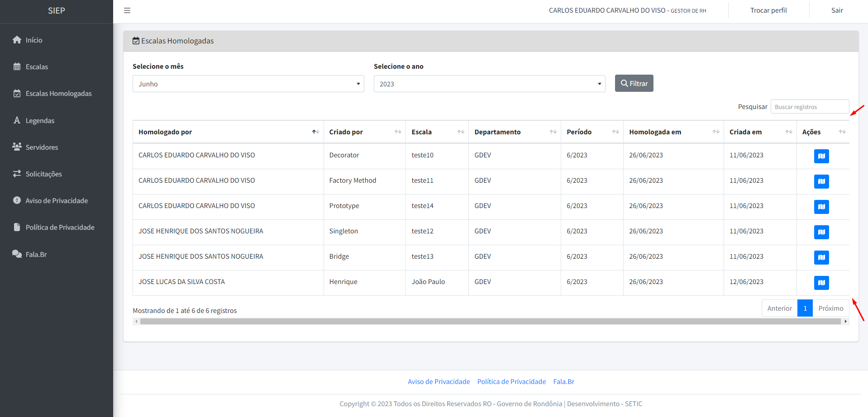Sort by Ações column arrows
This screenshot has width=868, height=417.
842,132
